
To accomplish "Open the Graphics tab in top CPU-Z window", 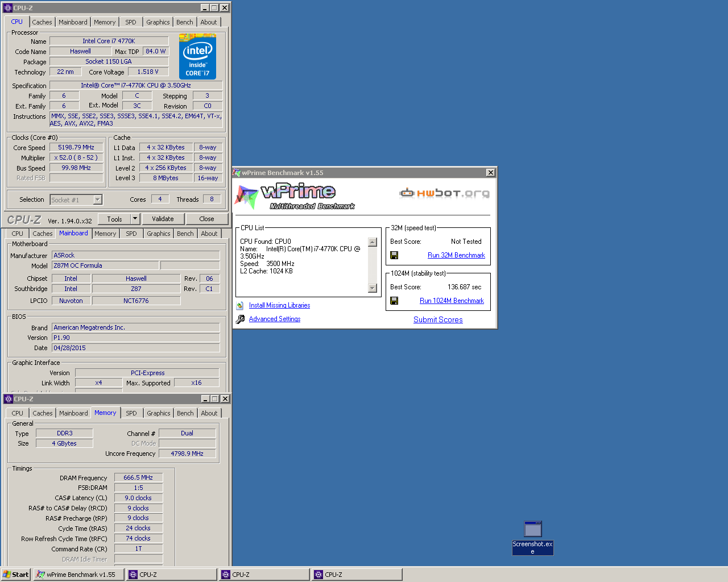I will point(158,22).
